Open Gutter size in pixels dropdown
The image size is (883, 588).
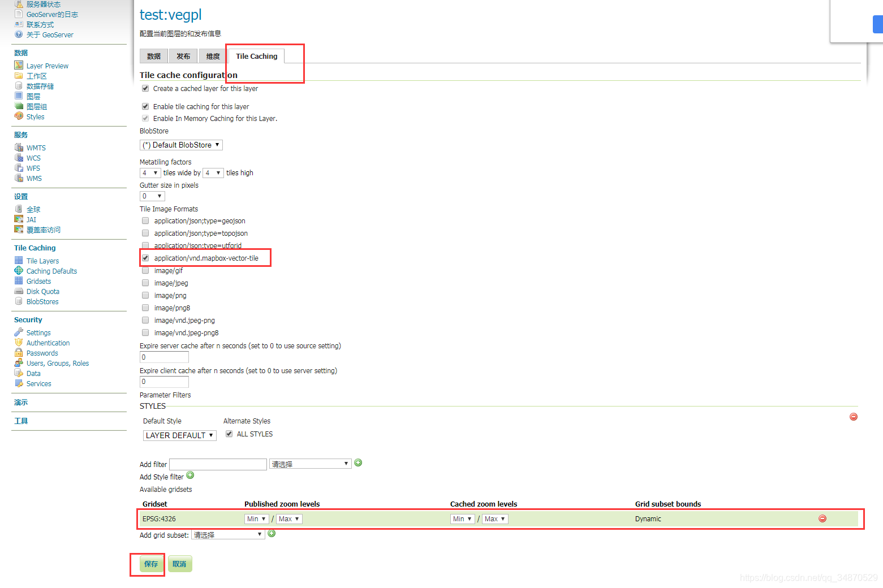(x=152, y=196)
